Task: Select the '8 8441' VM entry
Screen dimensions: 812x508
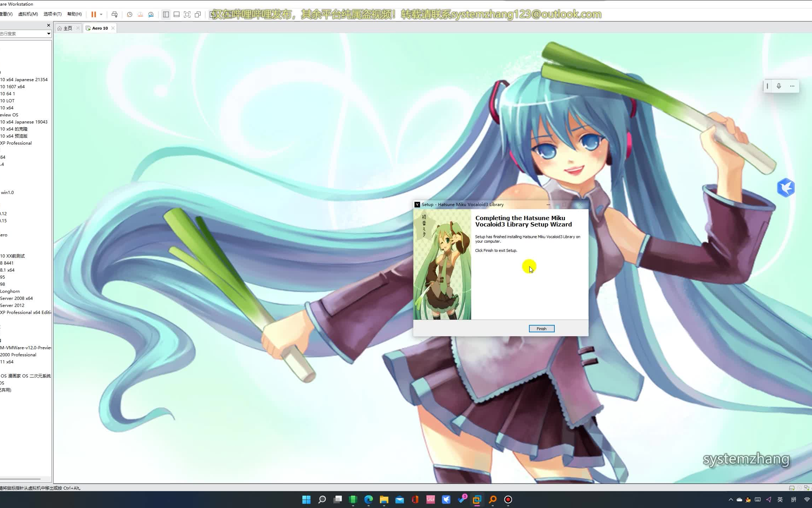Action: tap(7, 263)
